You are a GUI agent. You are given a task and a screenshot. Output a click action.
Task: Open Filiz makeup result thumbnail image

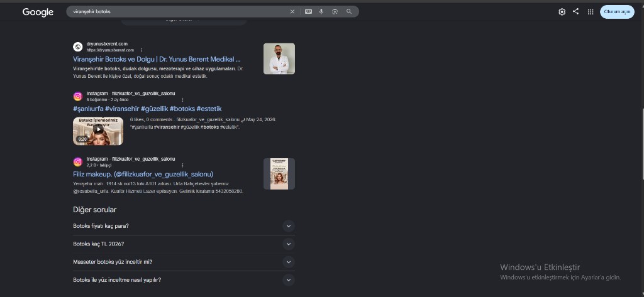(x=279, y=174)
